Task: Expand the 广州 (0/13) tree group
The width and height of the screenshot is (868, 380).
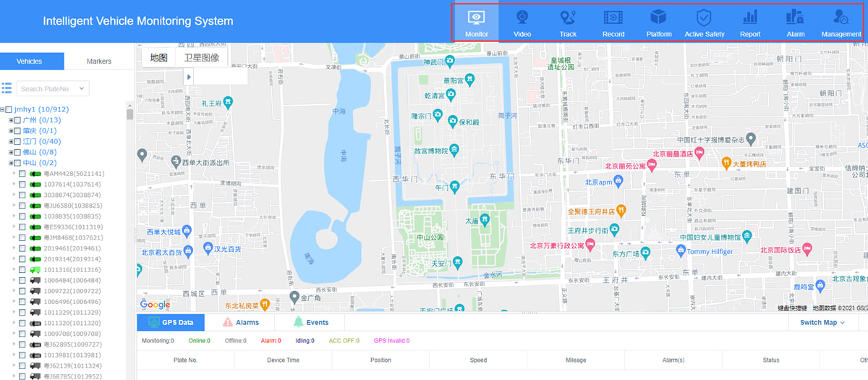Action: point(11,120)
